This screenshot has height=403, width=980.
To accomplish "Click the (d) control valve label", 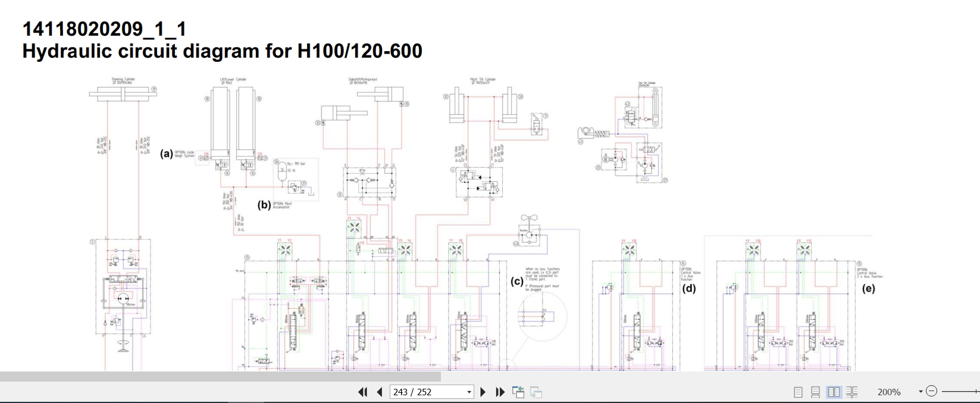I will pyautogui.click(x=688, y=289).
